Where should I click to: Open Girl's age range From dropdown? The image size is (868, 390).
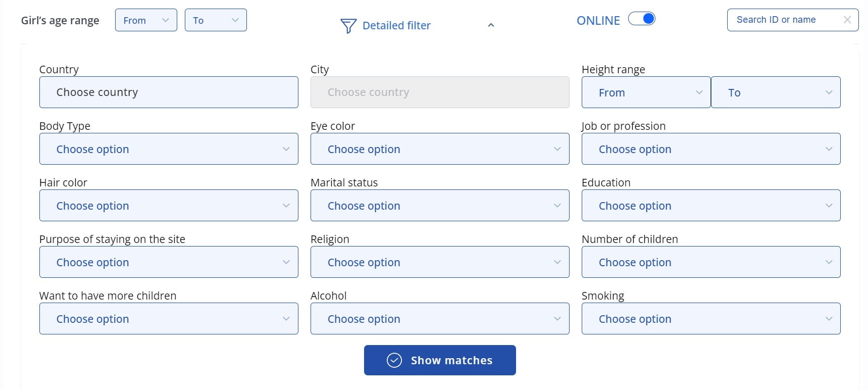point(146,20)
